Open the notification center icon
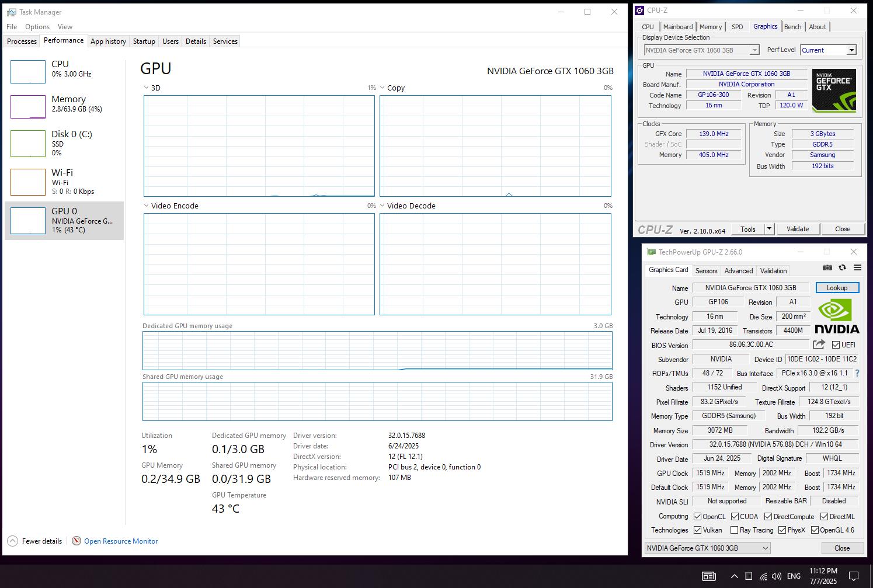 (x=853, y=576)
